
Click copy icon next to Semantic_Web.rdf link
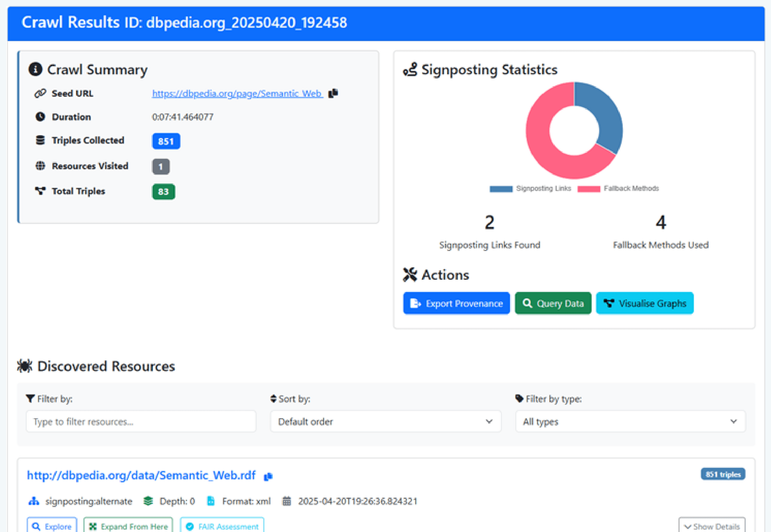click(268, 476)
